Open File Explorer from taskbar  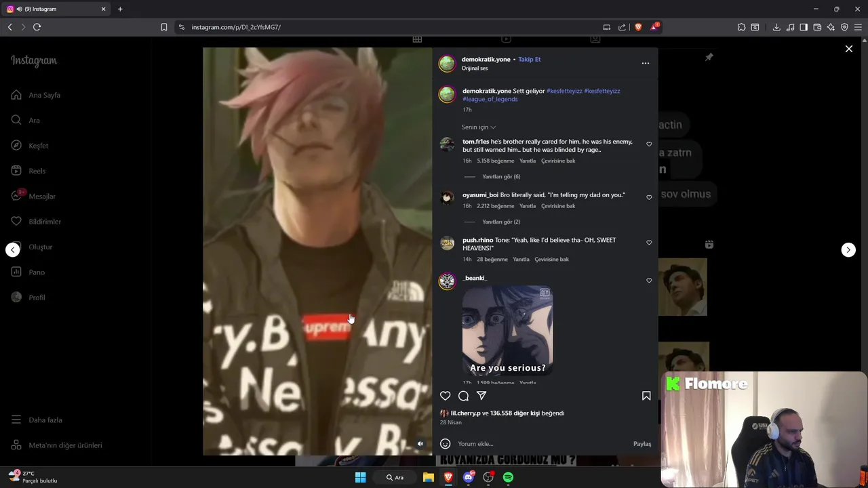[x=429, y=477]
